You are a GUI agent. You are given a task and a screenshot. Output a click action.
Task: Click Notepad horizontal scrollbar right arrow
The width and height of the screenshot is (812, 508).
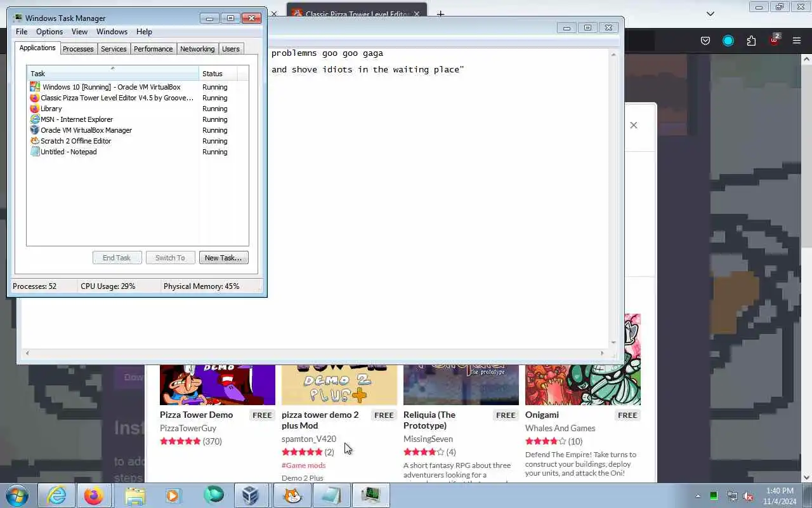pyautogui.click(x=603, y=353)
